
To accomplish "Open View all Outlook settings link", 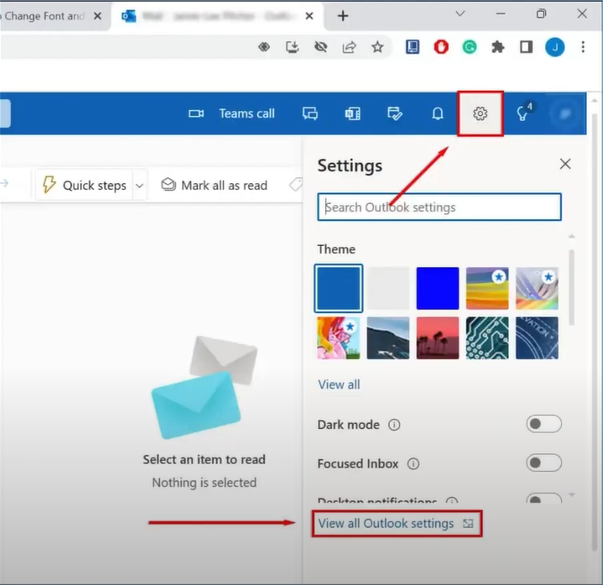I will coord(396,523).
